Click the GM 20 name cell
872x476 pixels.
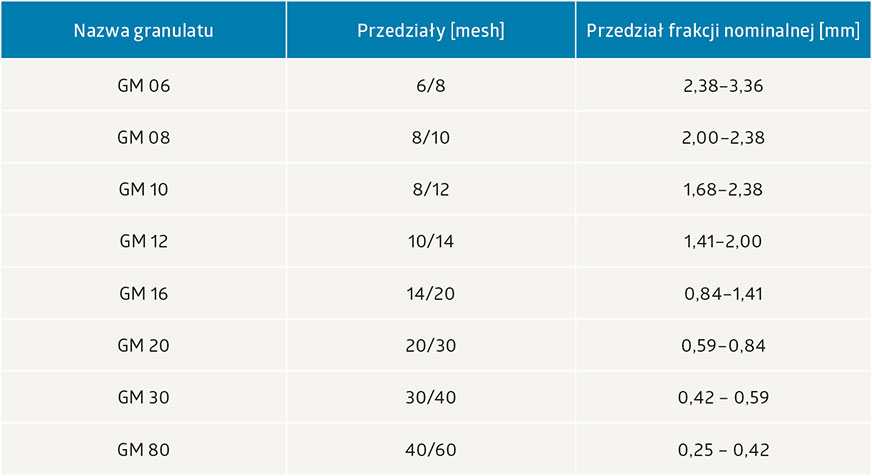pyautogui.click(x=144, y=346)
